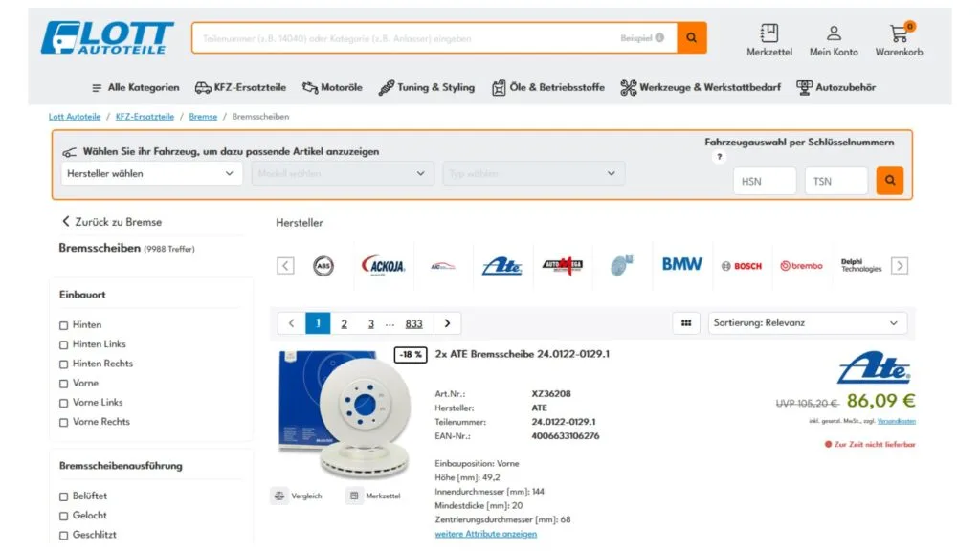Check the Hinten Links filter

pyautogui.click(x=64, y=344)
